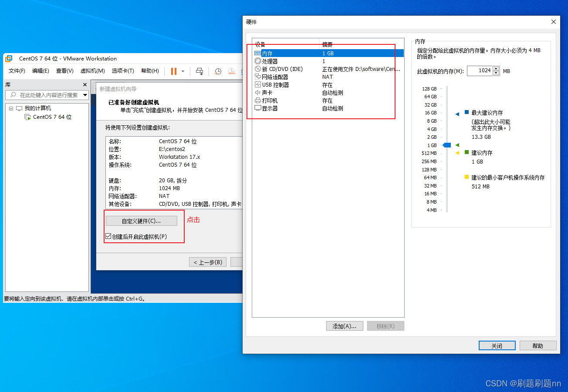Image resolution: width=568 pixels, height=392 pixels.
Task: Click the orange pause VM toolbar icon
Action: click(x=174, y=71)
